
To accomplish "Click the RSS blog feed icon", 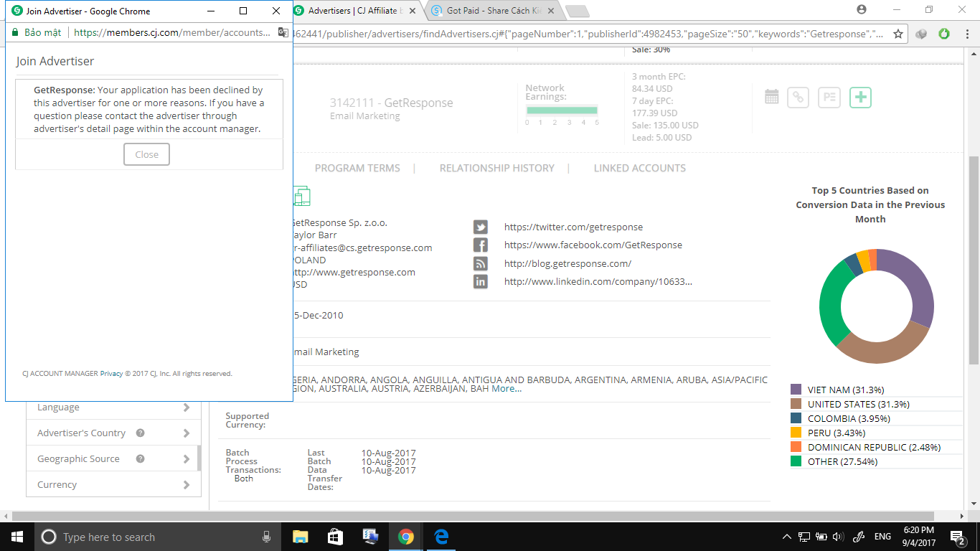I will pyautogui.click(x=481, y=264).
